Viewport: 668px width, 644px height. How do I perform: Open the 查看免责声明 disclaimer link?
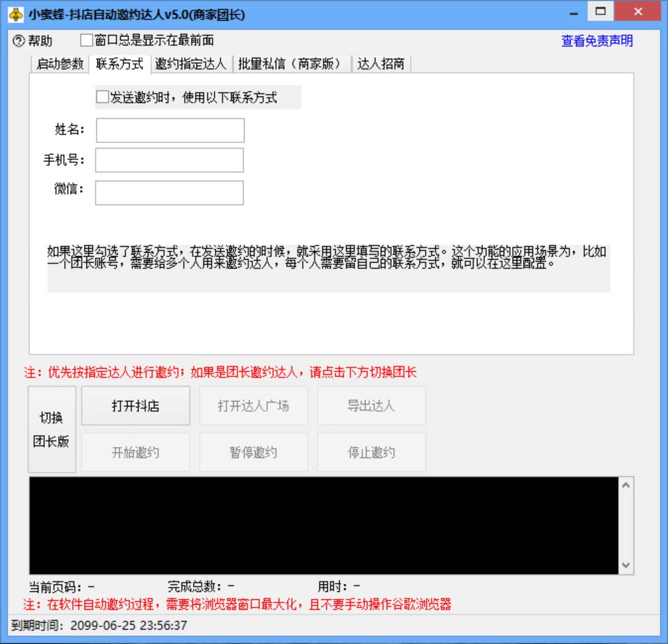pyautogui.click(x=595, y=41)
